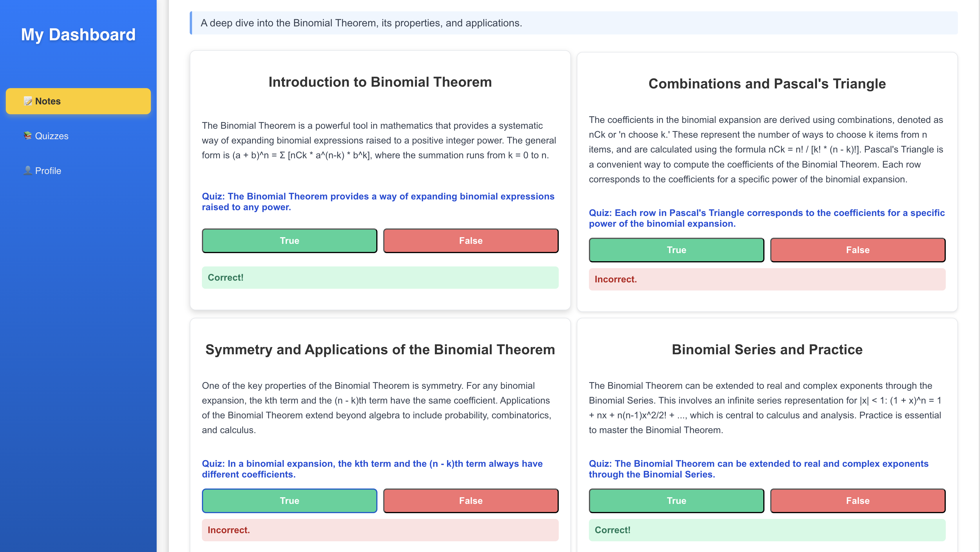Pick False for the Binomial Series quiz
Image resolution: width=980 pixels, height=552 pixels.
tap(858, 501)
